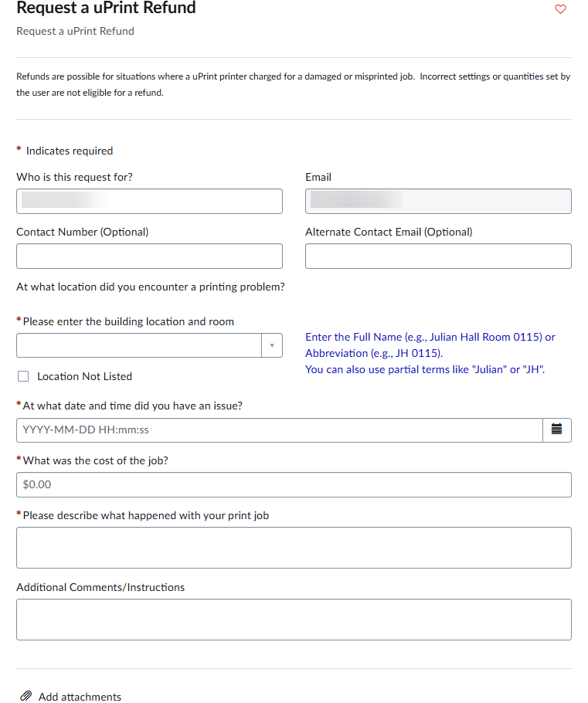Click the Alternate Contact Email field

[x=438, y=256]
